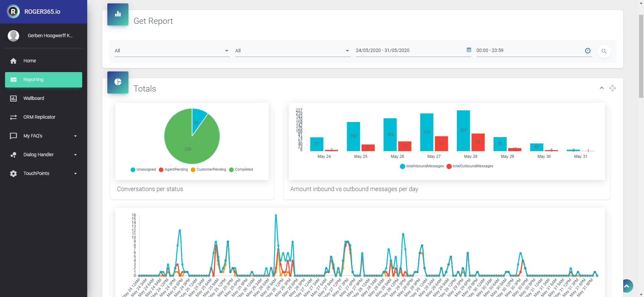Click the search magnifier button
Viewport: 644px width, 297px height.
tap(604, 51)
